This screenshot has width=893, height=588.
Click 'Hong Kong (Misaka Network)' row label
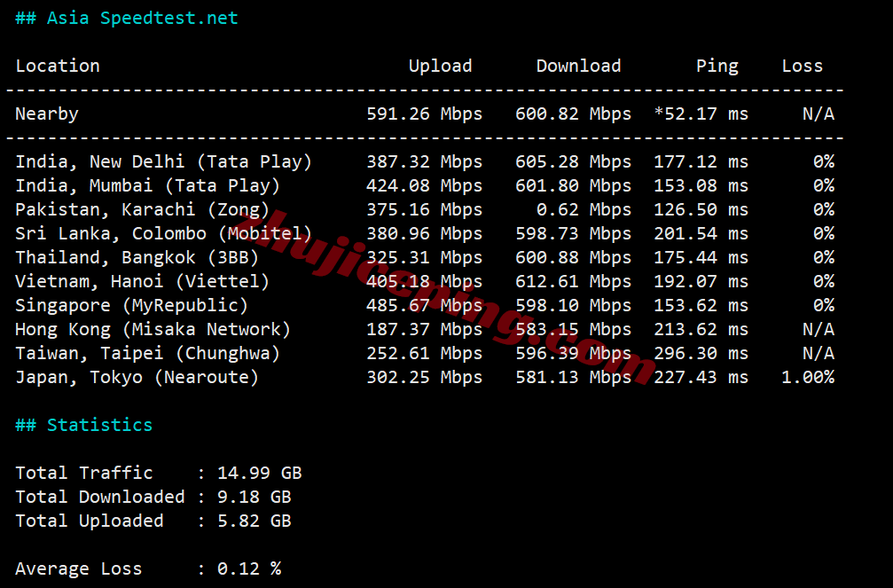pyautogui.click(x=153, y=329)
